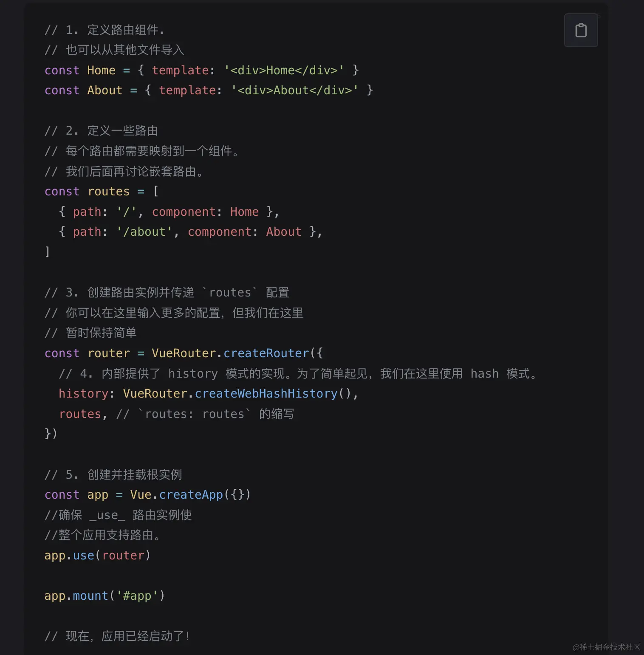Click the line 'const About = { template...'
Screen dimensions: 644x655
coord(209,90)
